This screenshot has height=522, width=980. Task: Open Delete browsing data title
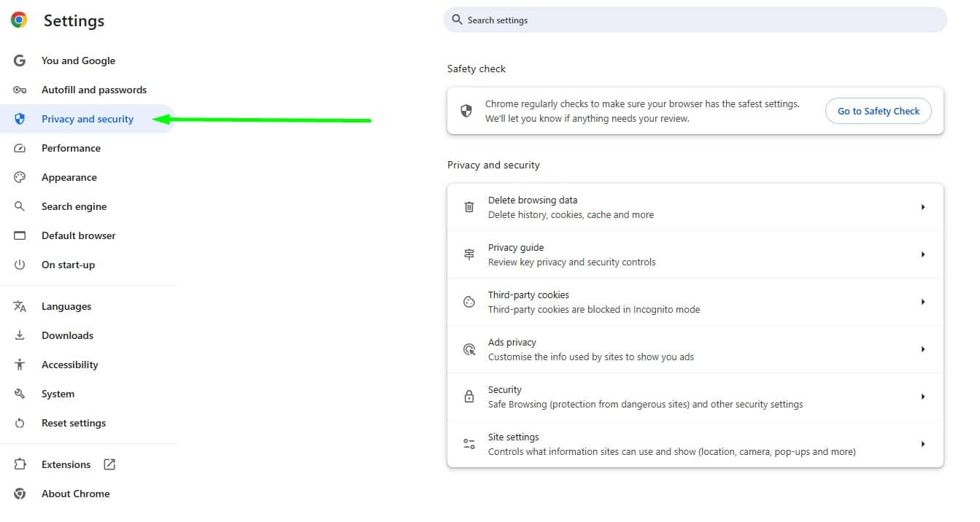[533, 200]
